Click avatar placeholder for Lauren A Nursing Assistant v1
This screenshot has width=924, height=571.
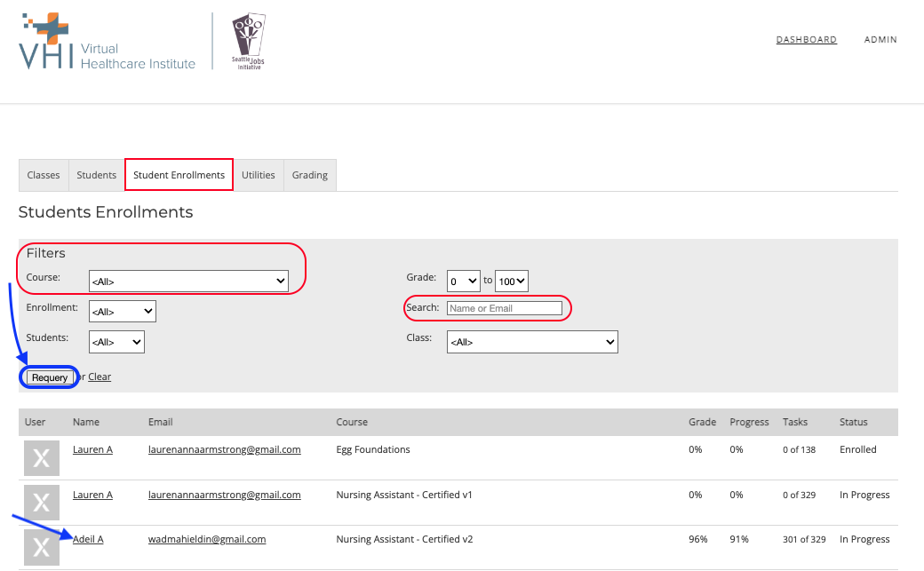pos(41,503)
